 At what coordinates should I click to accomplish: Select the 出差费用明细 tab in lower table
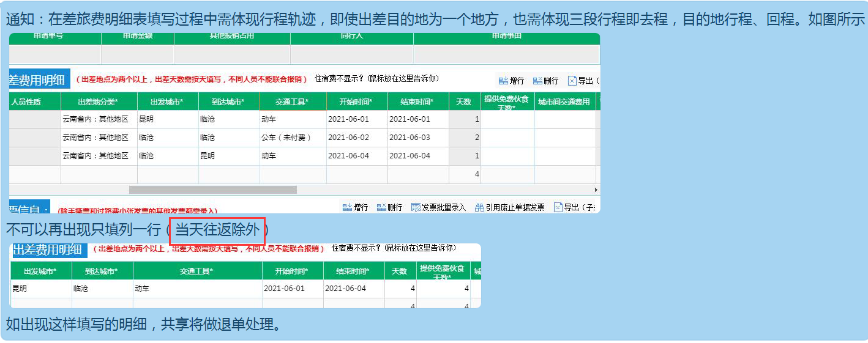47,249
